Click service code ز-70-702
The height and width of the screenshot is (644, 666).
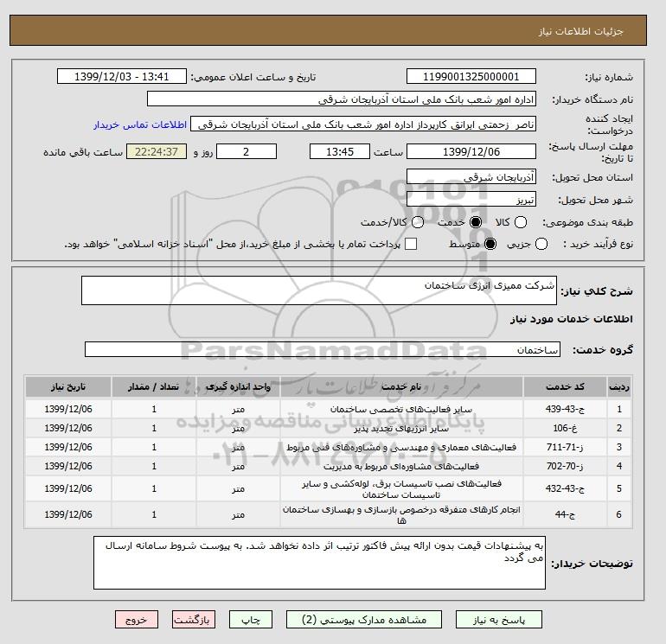click(565, 466)
